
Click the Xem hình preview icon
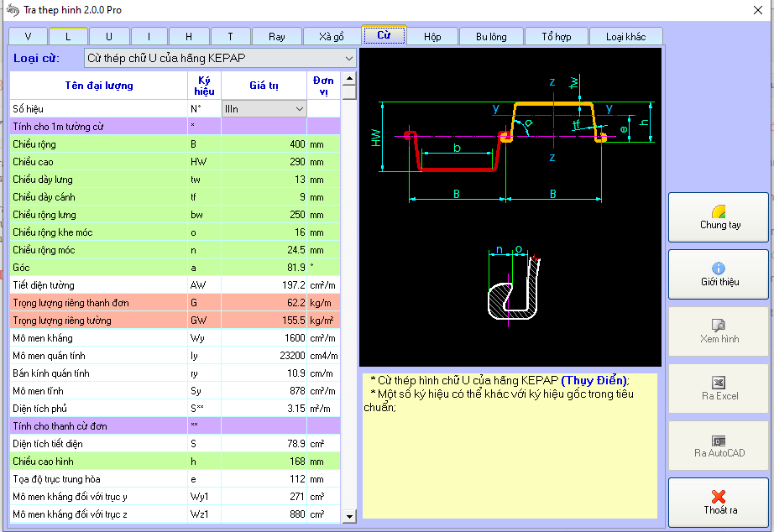tap(719, 325)
